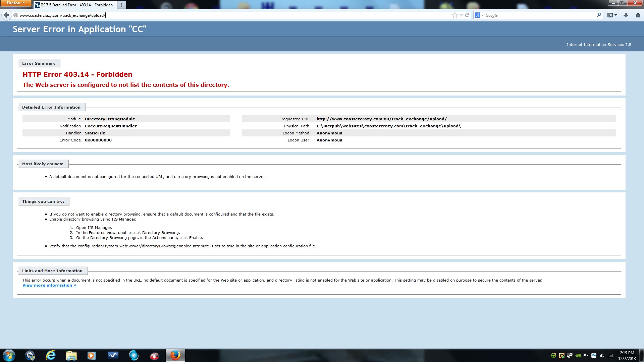Click the site identity globe icon
This screenshot has height=362, width=644.
click(15, 15)
